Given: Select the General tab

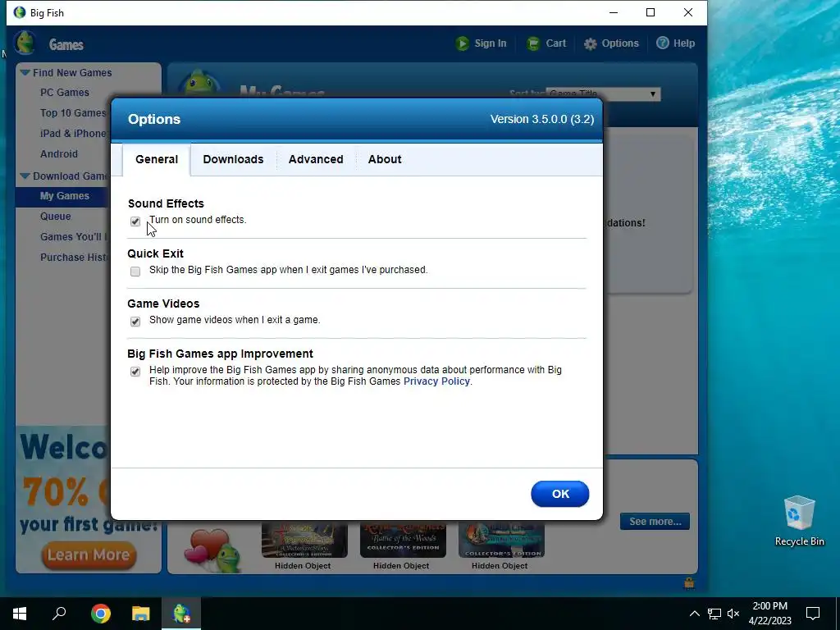Looking at the screenshot, I should pos(157,159).
